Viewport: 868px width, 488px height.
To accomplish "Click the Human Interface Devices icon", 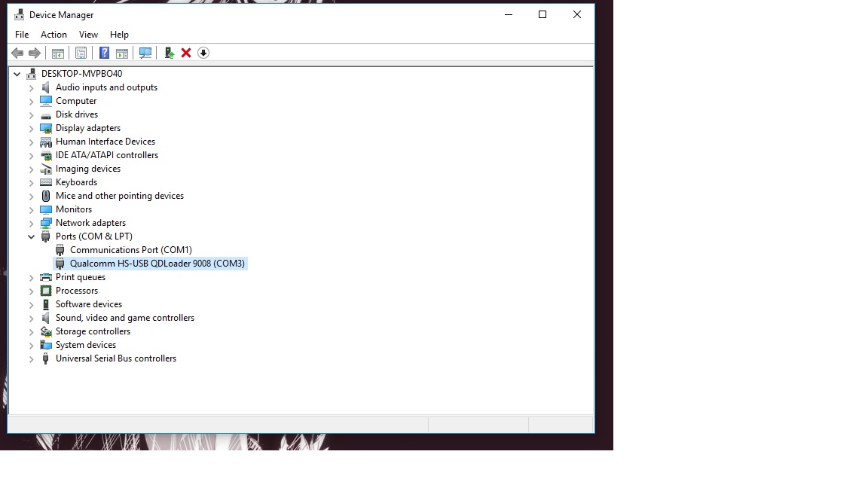I will tap(46, 142).
